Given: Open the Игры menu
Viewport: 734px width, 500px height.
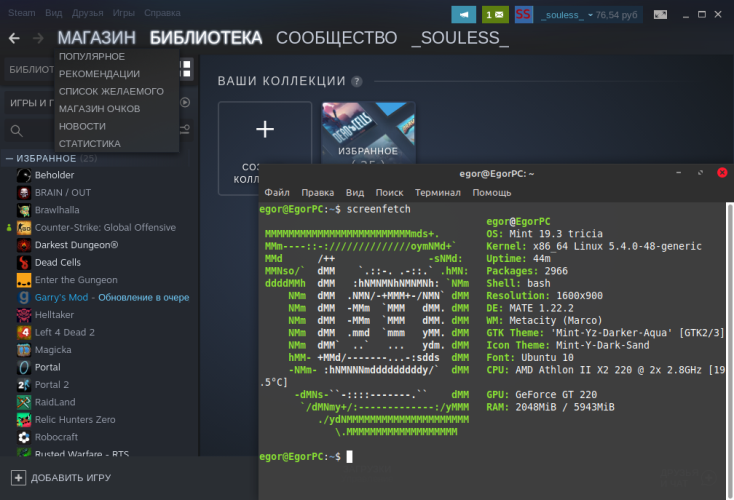Looking at the screenshot, I should tap(124, 13).
